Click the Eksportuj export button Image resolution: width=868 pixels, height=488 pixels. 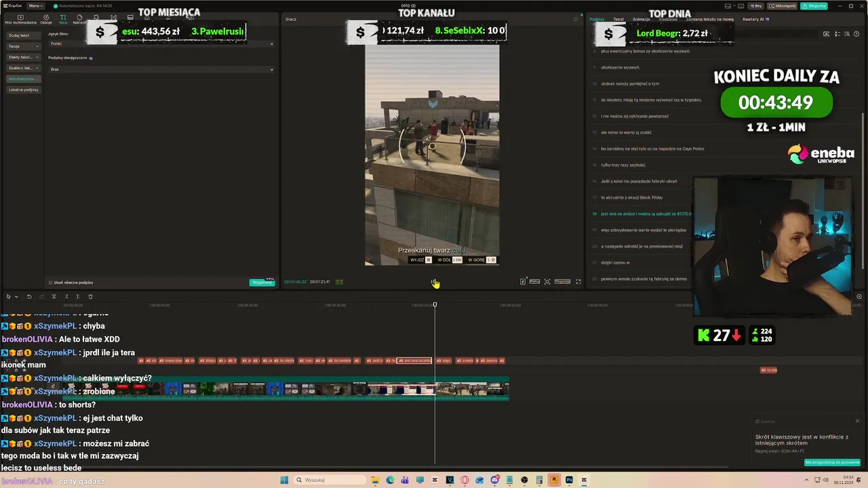coord(814,6)
